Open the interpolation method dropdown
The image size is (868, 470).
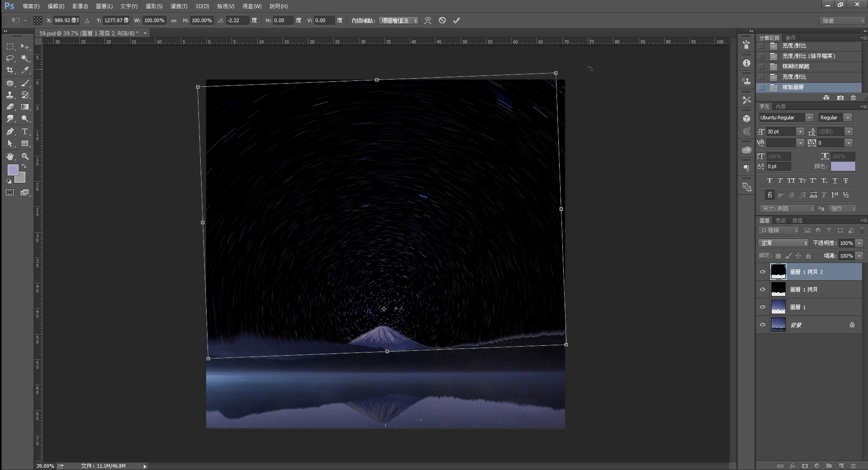pos(398,20)
